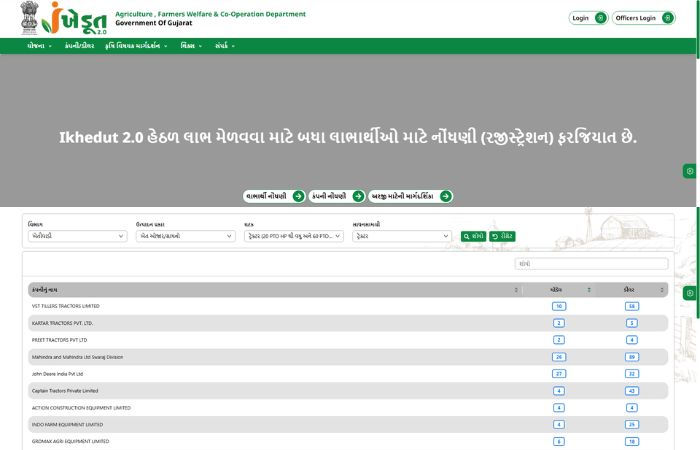Open model count for Preet Tractors Pvt Ltd
This screenshot has height=450, width=700.
559,340
